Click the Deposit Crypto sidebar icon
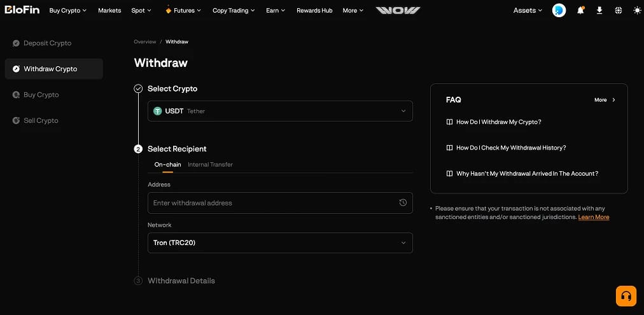Image resolution: width=644 pixels, height=315 pixels. pos(16,43)
